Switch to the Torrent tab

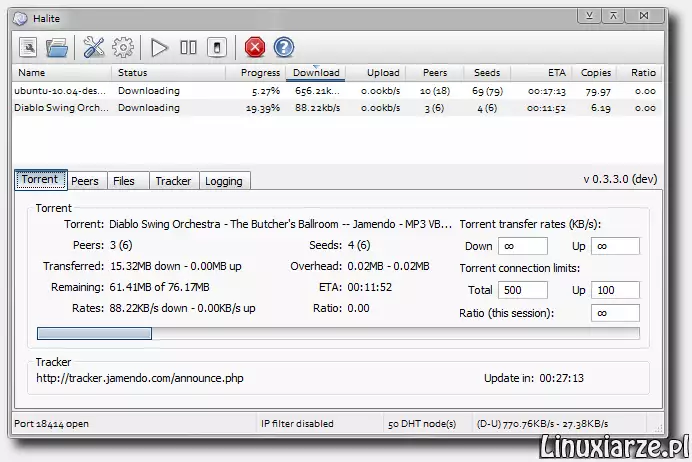(41, 180)
